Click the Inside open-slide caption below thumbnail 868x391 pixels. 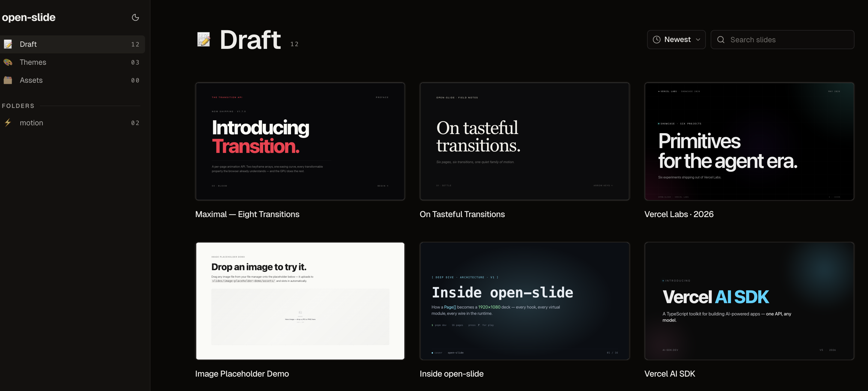coord(451,374)
